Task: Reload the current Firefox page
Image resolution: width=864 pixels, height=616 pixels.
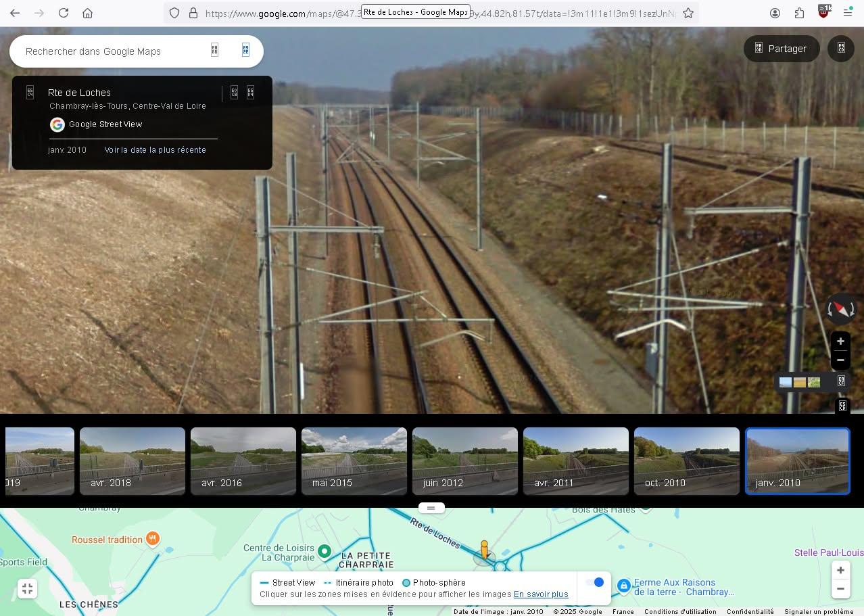Action: [64, 13]
